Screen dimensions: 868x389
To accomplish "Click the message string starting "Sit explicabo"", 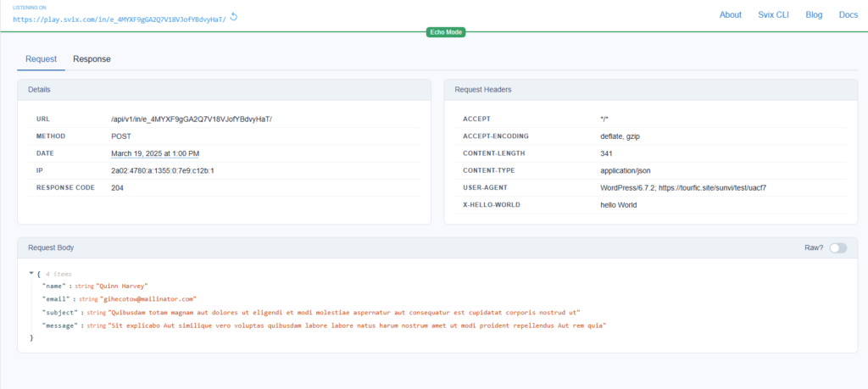I will (357, 326).
